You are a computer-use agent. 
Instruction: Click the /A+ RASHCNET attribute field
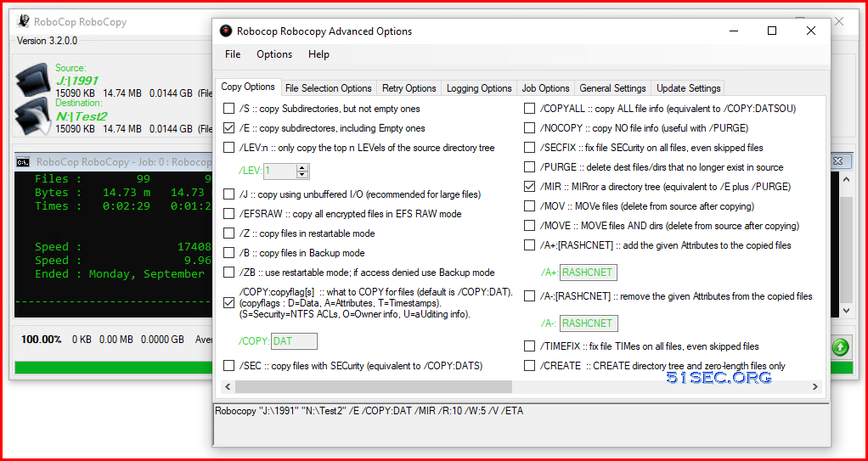click(x=588, y=273)
